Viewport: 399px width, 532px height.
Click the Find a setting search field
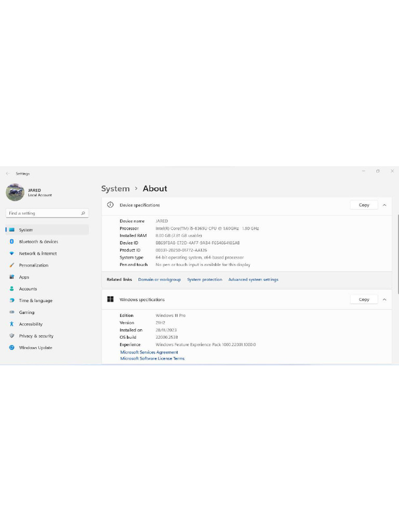click(47, 213)
